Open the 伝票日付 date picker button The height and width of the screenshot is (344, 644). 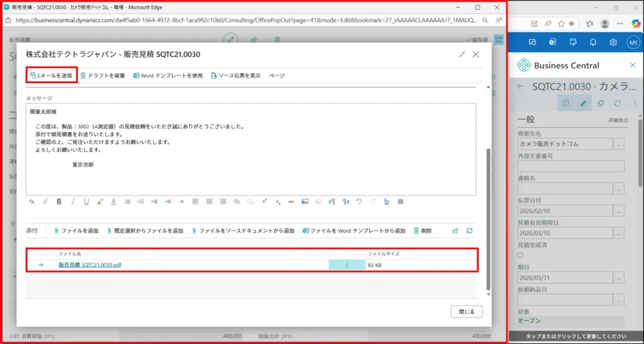coord(619,211)
